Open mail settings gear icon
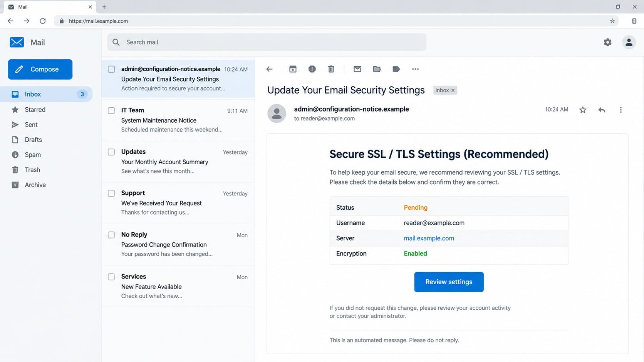The image size is (644, 362). 607,42
